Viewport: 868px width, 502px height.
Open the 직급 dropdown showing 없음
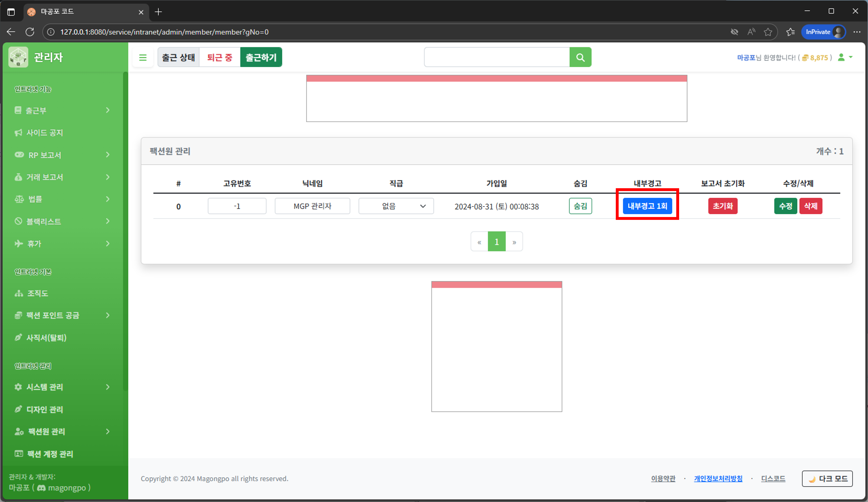pyautogui.click(x=396, y=206)
